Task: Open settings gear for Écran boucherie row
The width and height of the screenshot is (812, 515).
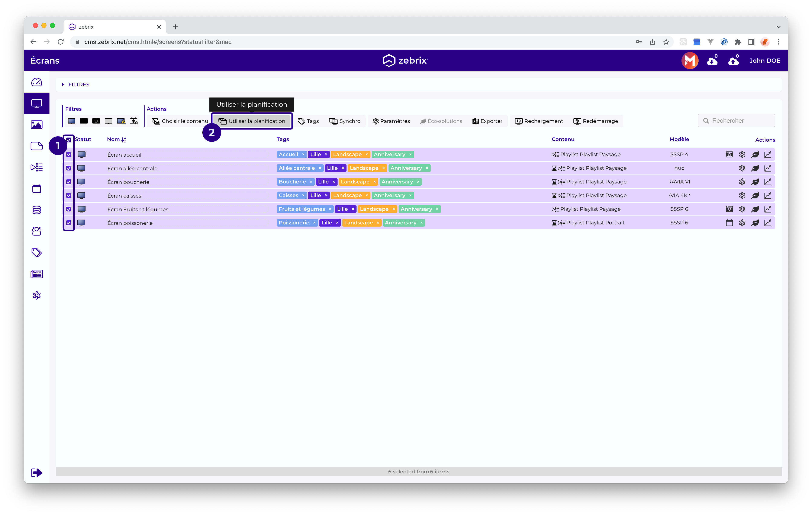Action: (x=742, y=182)
